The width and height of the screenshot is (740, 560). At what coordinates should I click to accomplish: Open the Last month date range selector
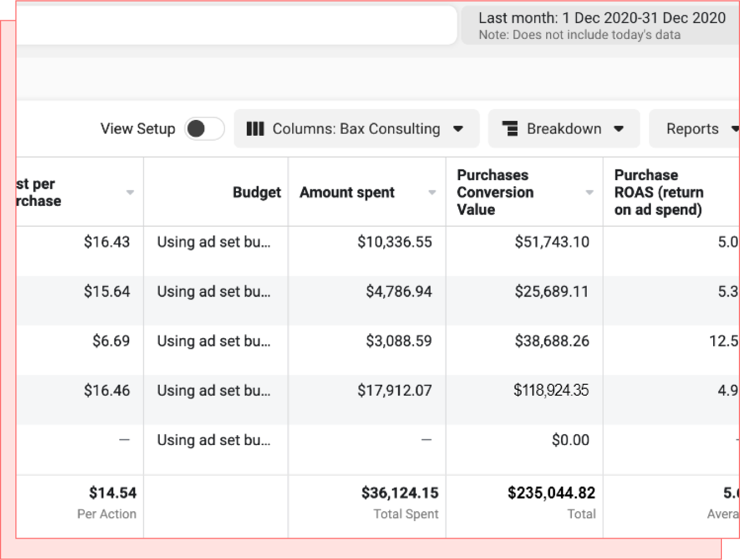(x=601, y=26)
